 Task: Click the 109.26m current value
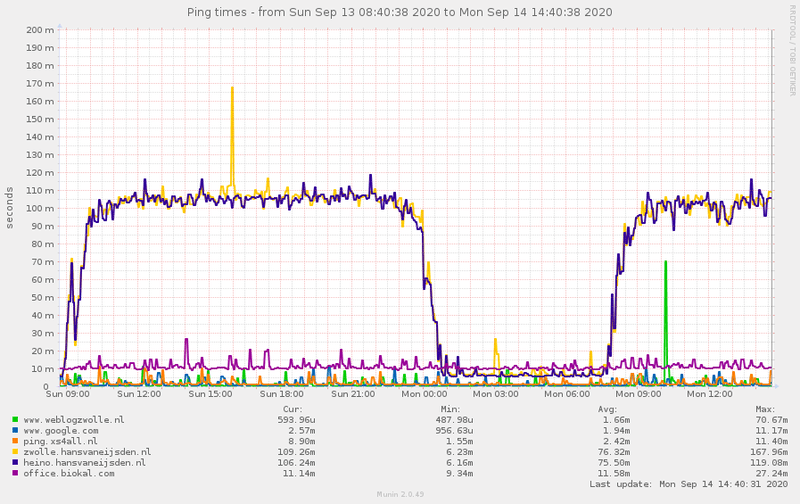tap(296, 452)
